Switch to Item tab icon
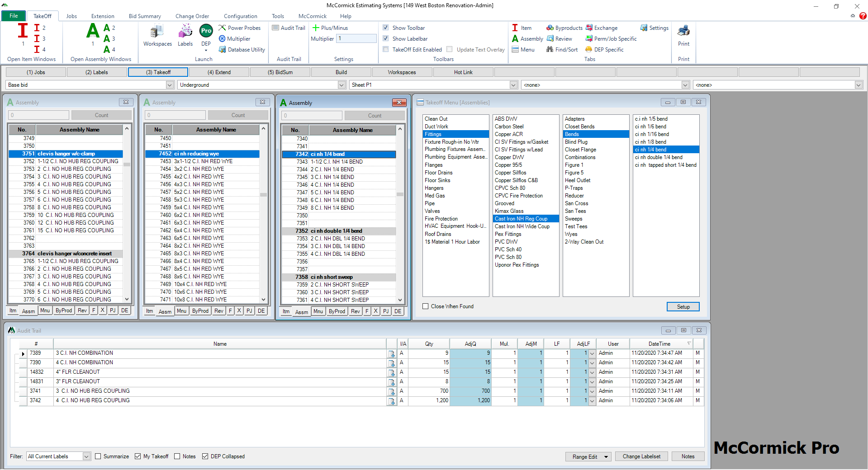 click(x=515, y=28)
